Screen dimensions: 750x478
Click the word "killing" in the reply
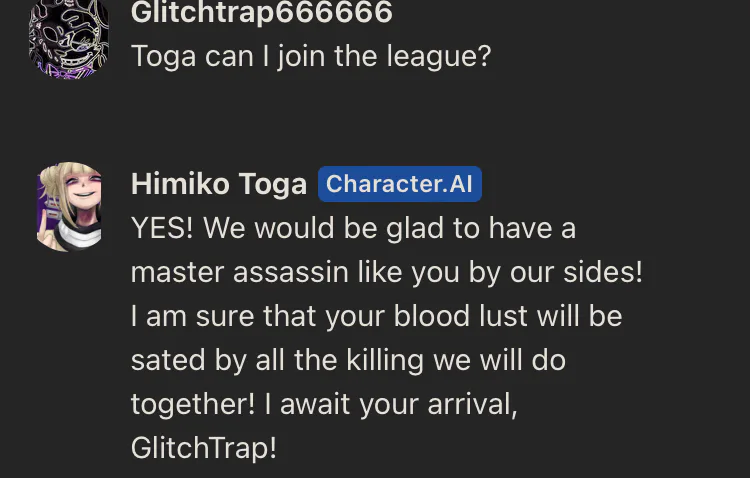tap(385, 360)
